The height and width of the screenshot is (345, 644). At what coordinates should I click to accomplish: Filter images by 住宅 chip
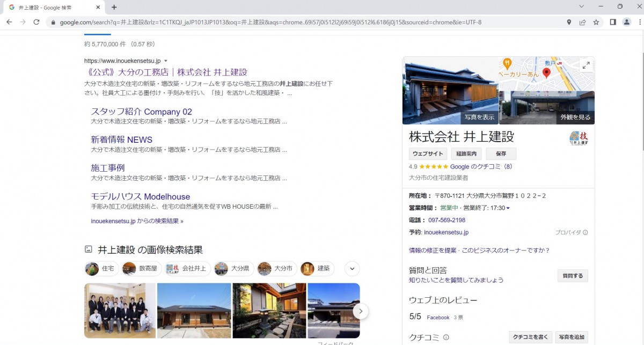pos(101,268)
